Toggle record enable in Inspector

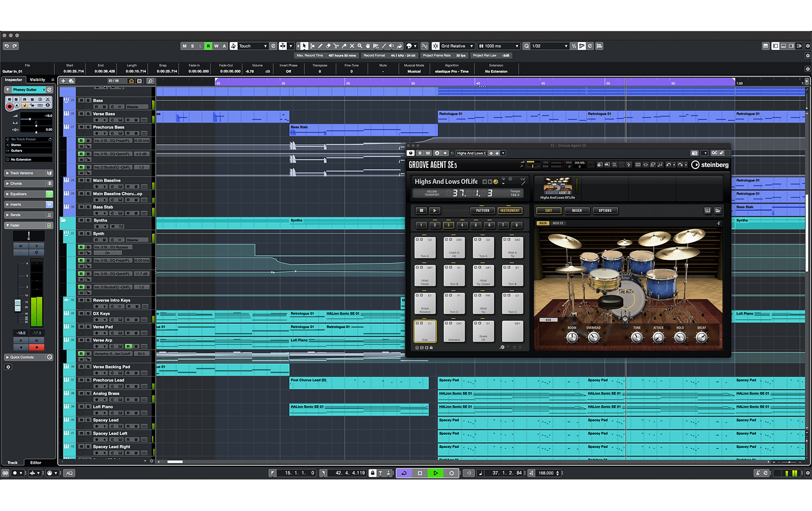tap(10, 106)
